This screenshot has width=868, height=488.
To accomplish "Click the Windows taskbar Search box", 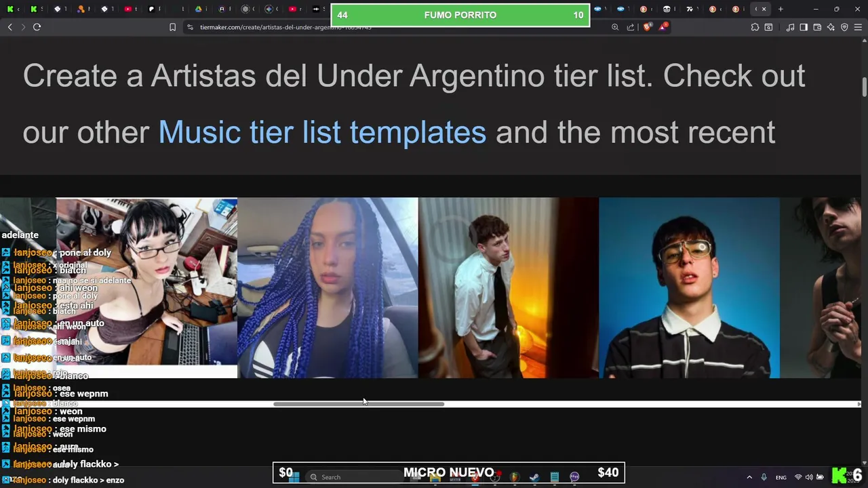I will pos(356,477).
